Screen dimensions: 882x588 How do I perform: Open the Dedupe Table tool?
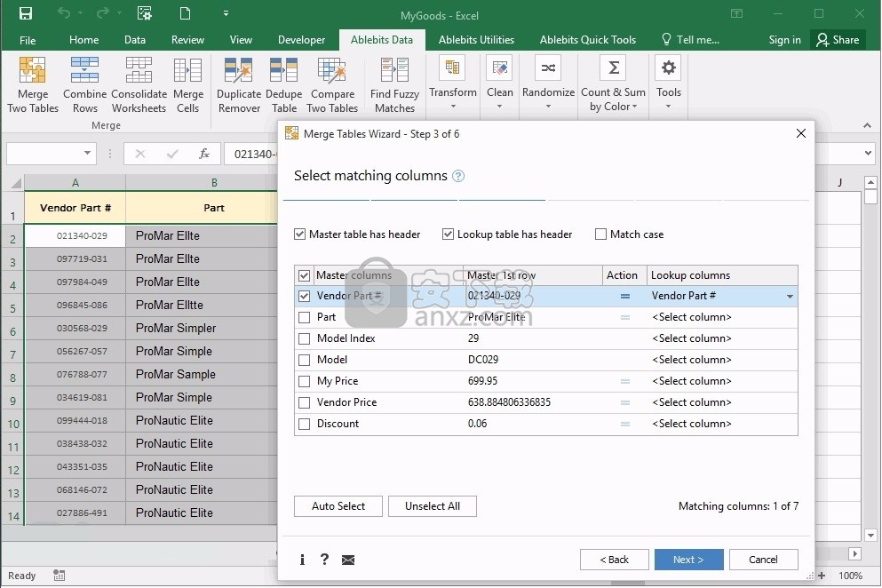(x=284, y=85)
